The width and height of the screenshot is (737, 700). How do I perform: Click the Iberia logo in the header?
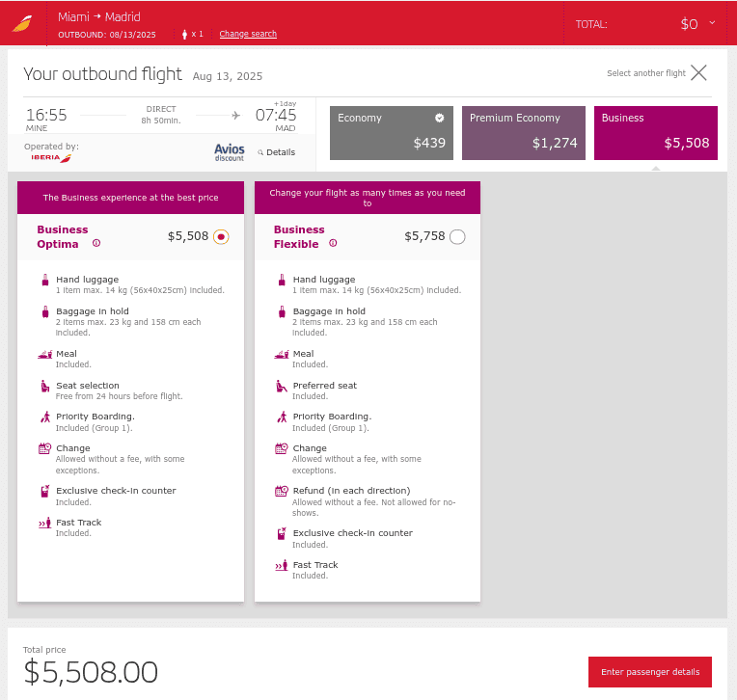22,23
